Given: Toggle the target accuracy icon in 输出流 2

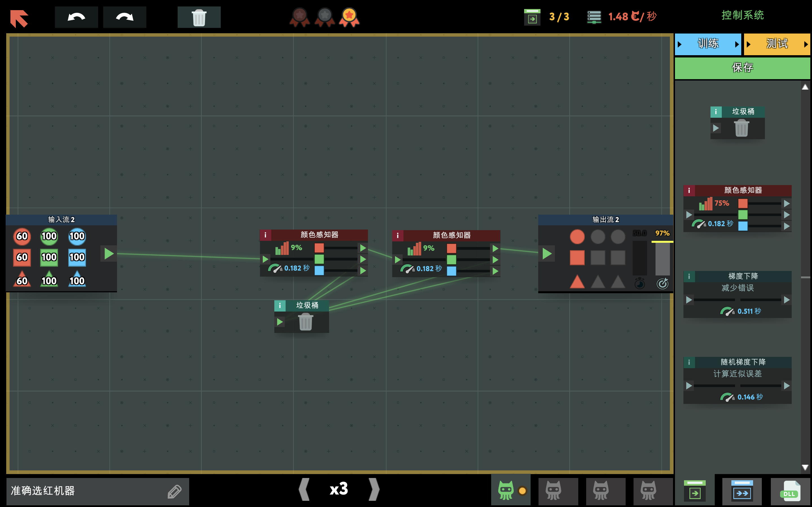Looking at the screenshot, I should (662, 284).
